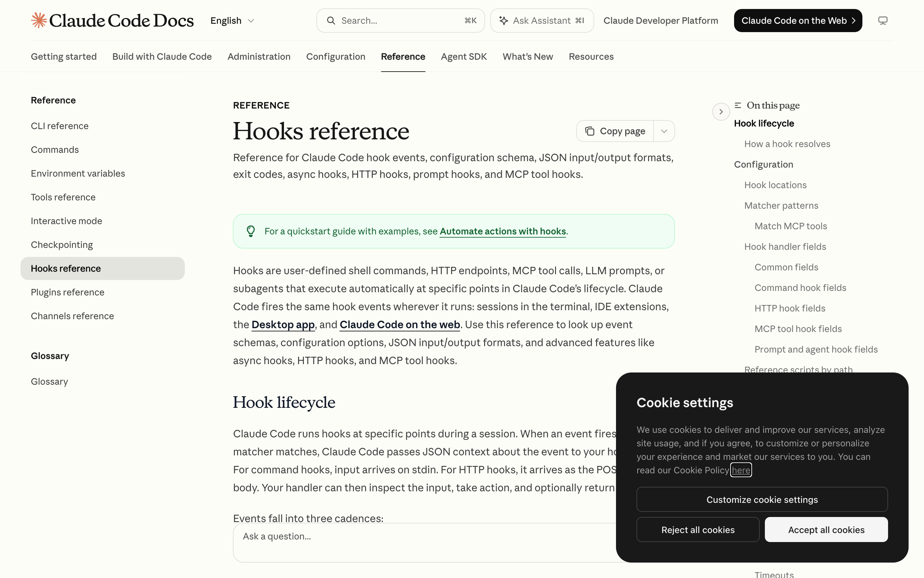Select the Reference tab
The height and width of the screenshot is (578, 924).
403,57
